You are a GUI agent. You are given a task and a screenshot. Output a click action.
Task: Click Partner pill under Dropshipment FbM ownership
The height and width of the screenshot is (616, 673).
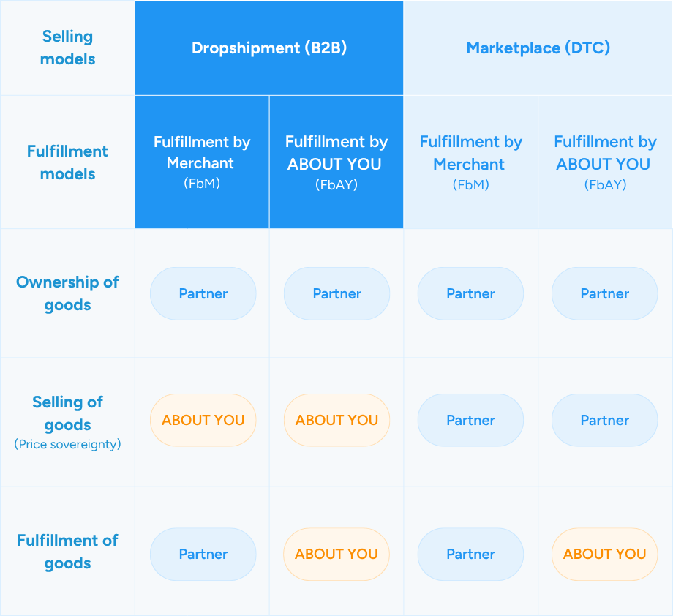[x=203, y=293]
